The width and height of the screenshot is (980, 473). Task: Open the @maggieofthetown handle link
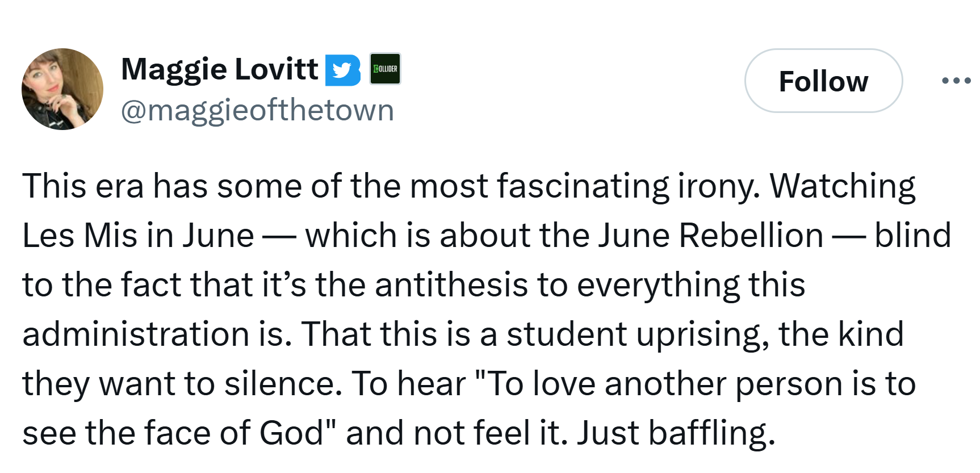(x=257, y=110)
